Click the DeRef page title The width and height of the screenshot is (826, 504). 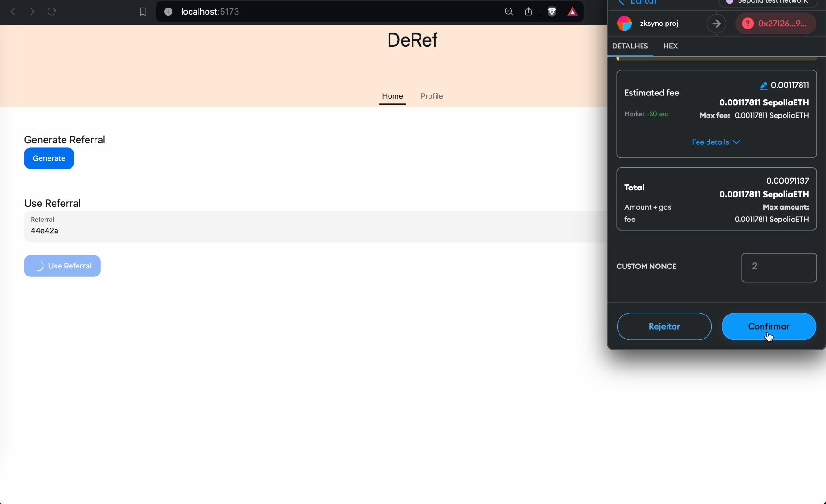(413, 40)
